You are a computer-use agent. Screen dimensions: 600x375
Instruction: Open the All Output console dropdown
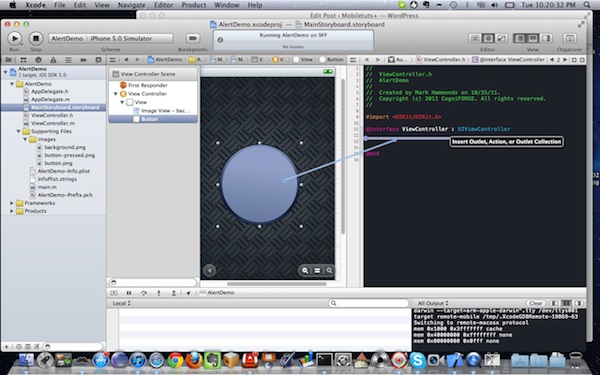(433, 303)
